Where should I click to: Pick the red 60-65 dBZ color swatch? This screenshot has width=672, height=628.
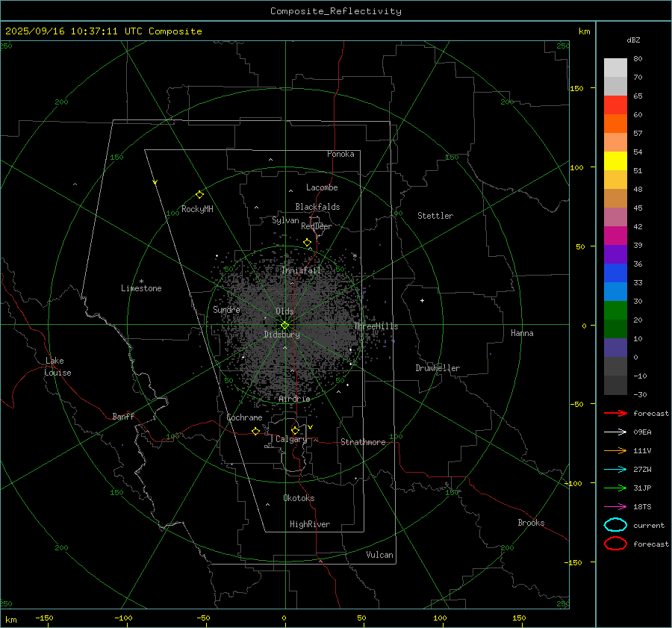tap(615, 105)
